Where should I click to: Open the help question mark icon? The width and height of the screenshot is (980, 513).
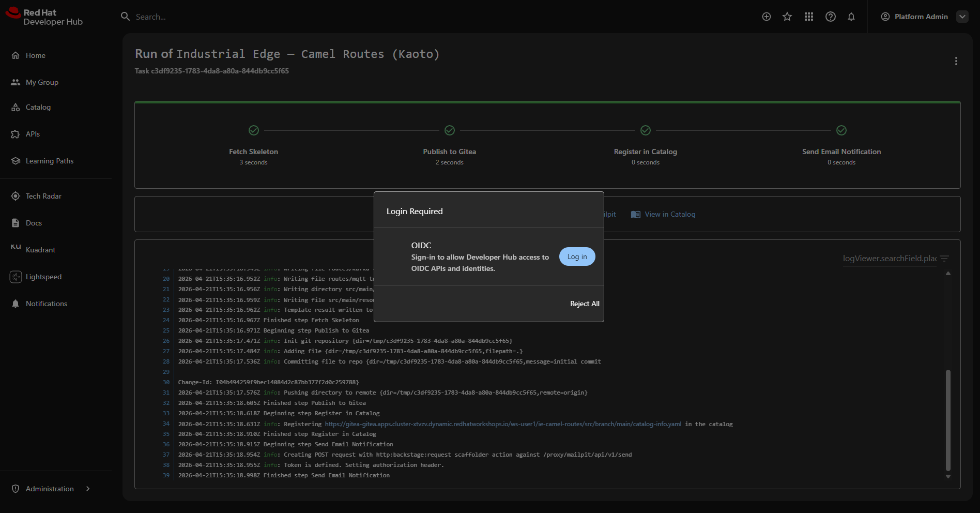831,17
